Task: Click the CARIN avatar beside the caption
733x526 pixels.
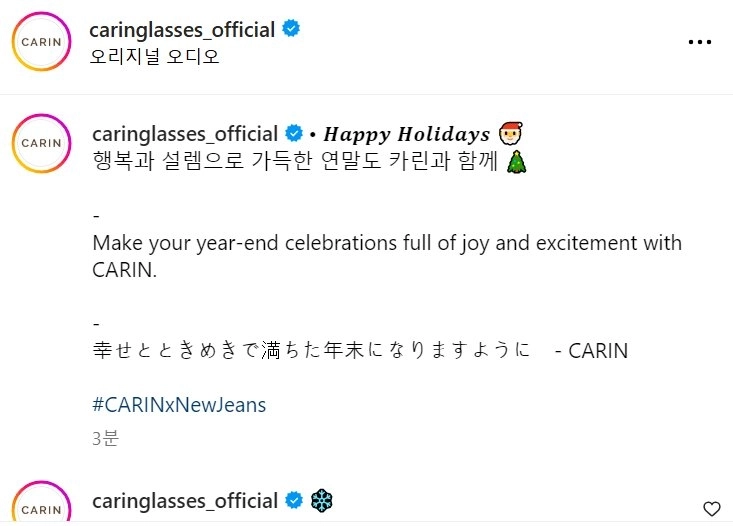Action: coord(41,142)
